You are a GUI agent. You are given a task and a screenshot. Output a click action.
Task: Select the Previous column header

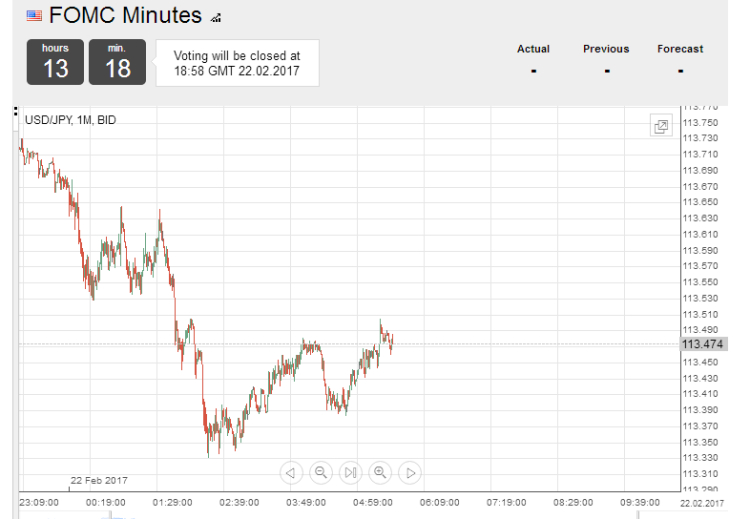tap(606, 49)
